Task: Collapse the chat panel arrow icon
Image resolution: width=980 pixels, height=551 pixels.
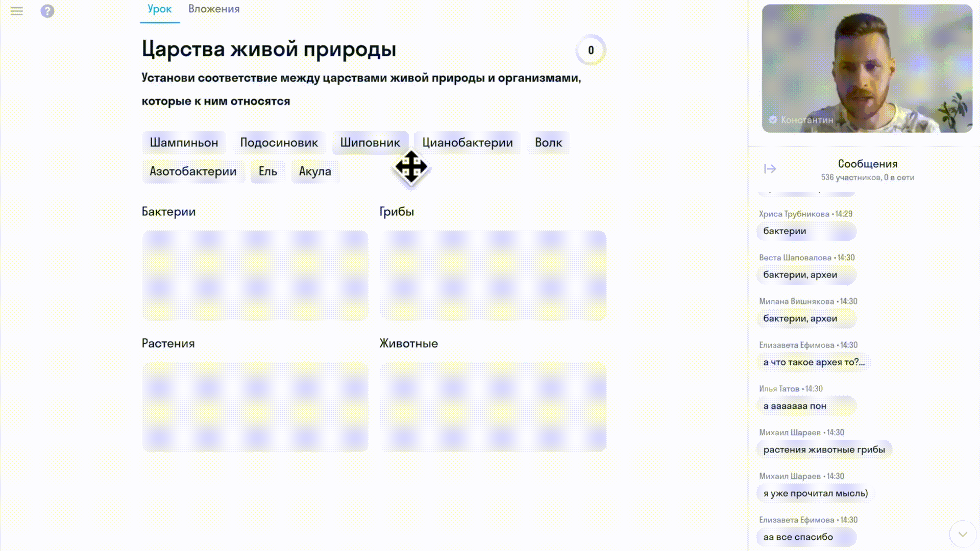Action: tap(770, 169)
